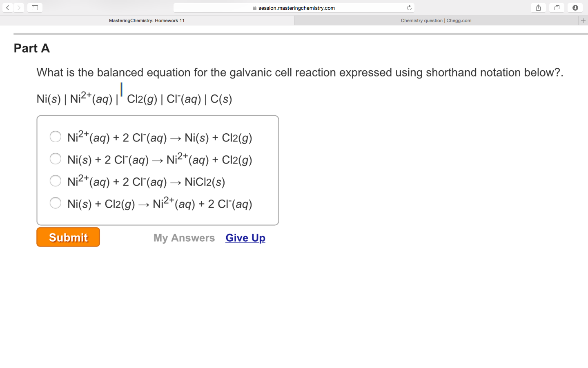Select the answer Ni + Cl2 → Ni2+ + 2Cl-

tap(56, 203)
